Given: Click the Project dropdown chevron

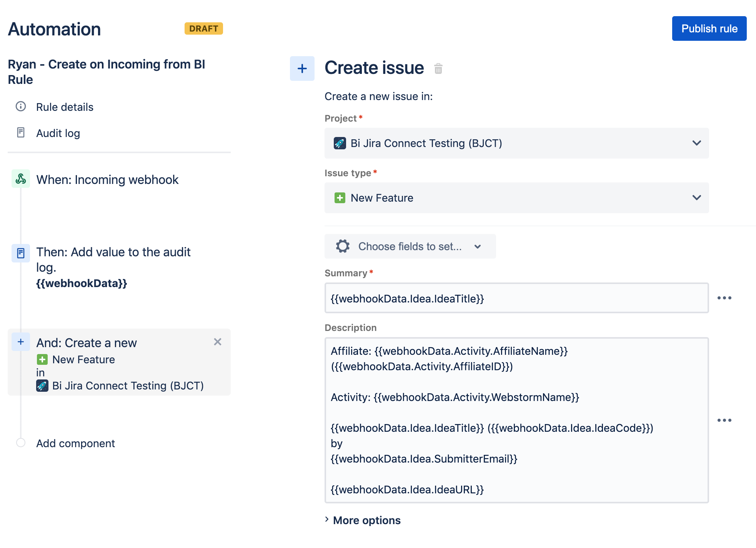Looking at the screenshot, I should [x=697, y=143].
